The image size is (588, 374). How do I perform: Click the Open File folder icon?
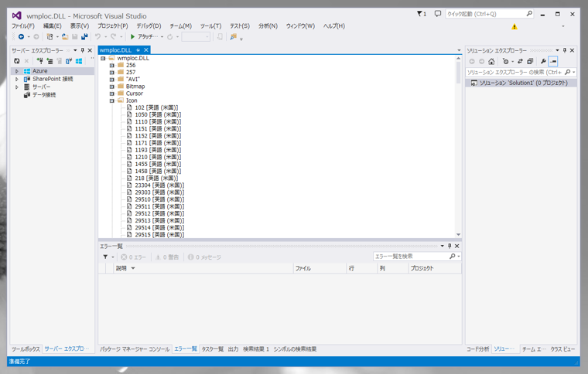[65, 36]
